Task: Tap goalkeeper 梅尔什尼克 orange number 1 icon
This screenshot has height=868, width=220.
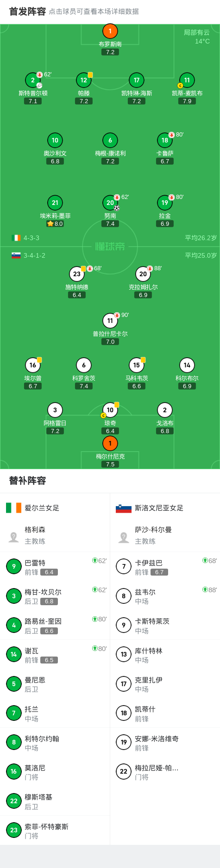Action: coord(110,443)
